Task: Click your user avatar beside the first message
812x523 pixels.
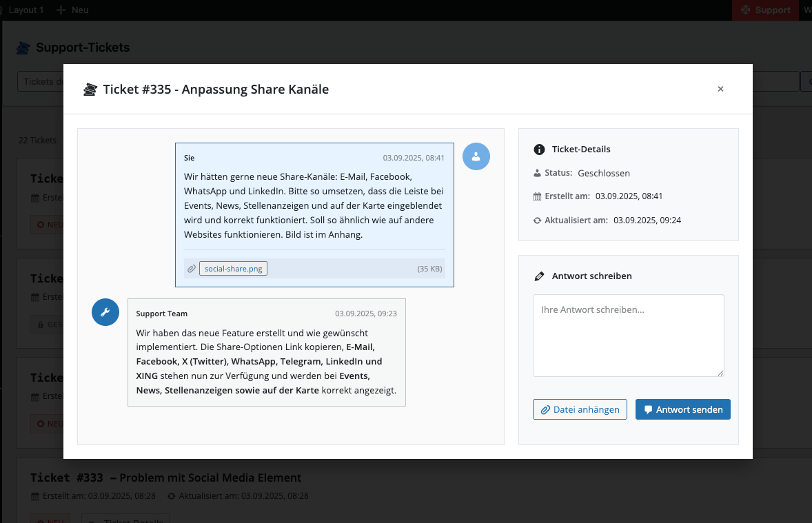Action: 476,156
